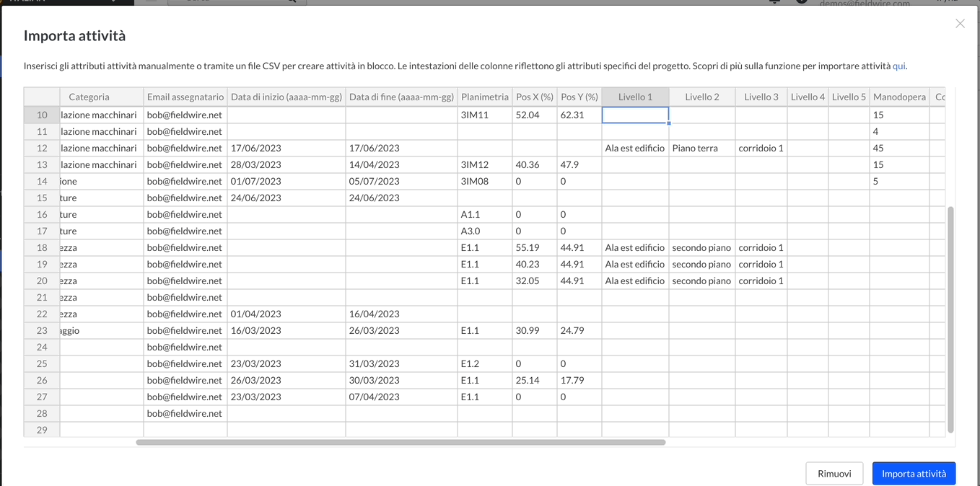Select the Livello 3 column header
Screen dimensions: 980x486
761,97
